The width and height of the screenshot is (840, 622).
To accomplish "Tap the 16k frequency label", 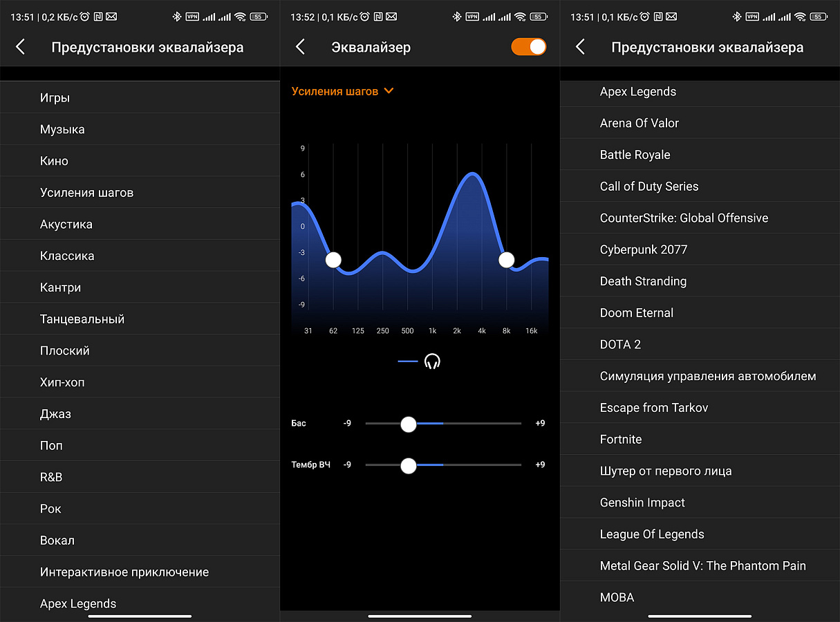I will (x=532, y=331).
